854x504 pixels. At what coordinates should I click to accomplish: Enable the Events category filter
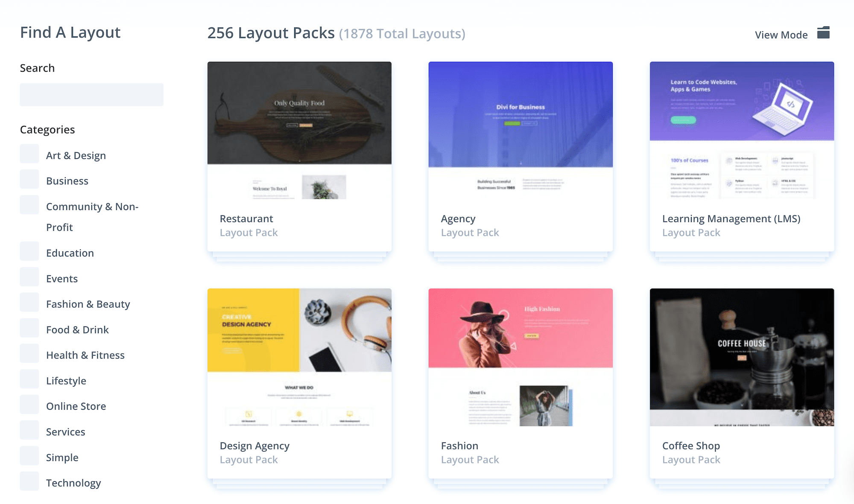29,277
